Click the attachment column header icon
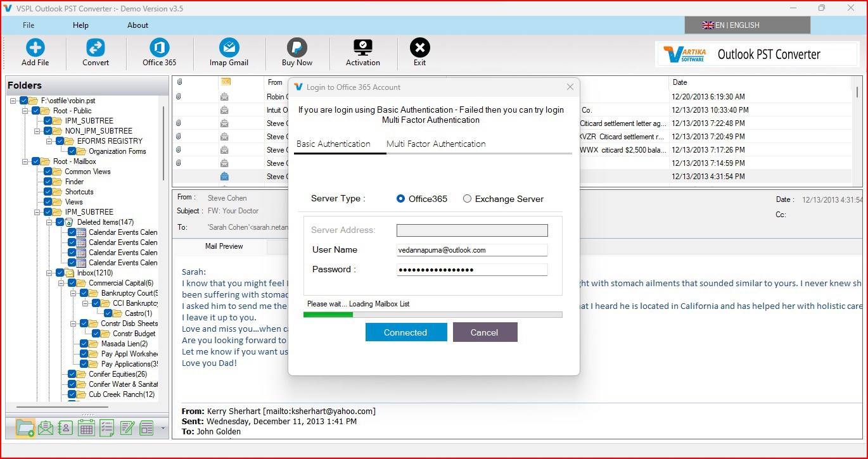868x459 pixels. click(x=179, y=82)
